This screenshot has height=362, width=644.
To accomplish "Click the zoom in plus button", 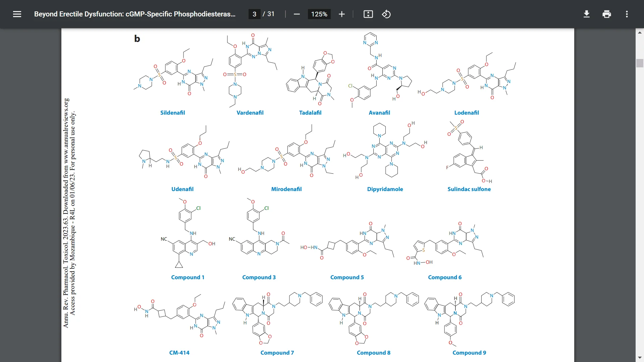I will pyautogui.click(x=341, y=14).
